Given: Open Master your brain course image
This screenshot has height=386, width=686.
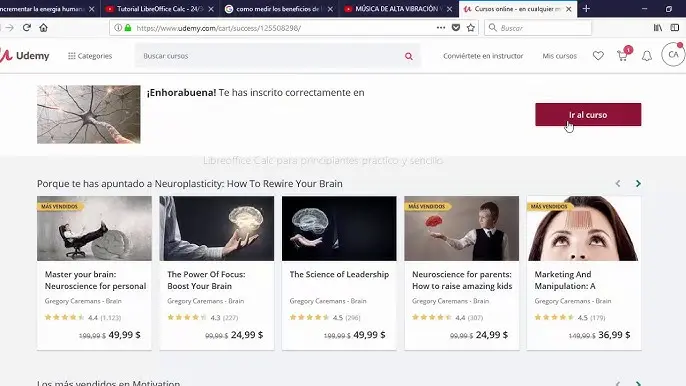Looking at the screenshot, I should pyautogui.click(x=94, y=228).
